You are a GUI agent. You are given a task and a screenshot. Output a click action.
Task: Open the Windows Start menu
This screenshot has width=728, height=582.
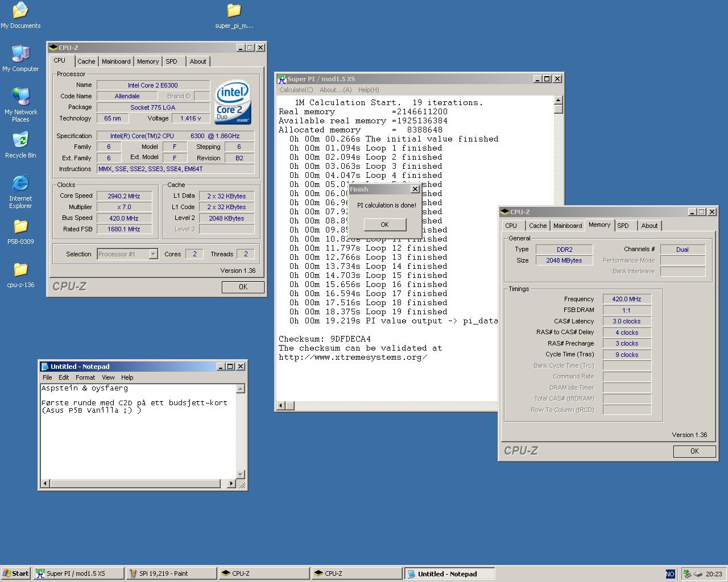[x=16, y=573]
